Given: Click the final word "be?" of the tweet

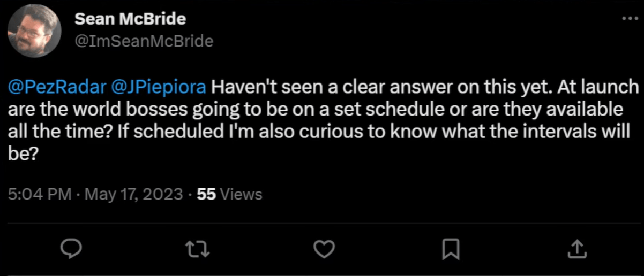Looking at the screenshot, I should [23, 156].
